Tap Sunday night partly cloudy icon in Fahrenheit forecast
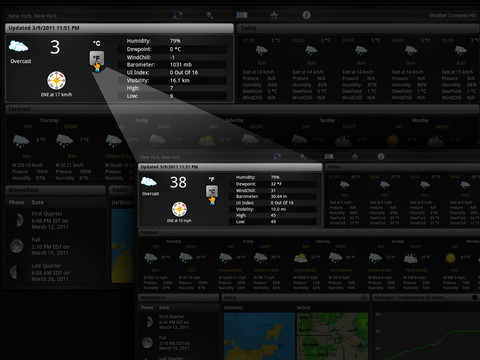The width and height of the screenshot is (480, 360). 411,258
